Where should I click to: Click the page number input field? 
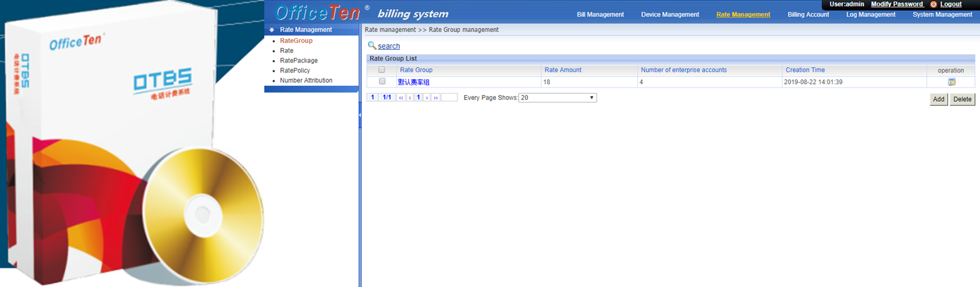pos(449,98)
